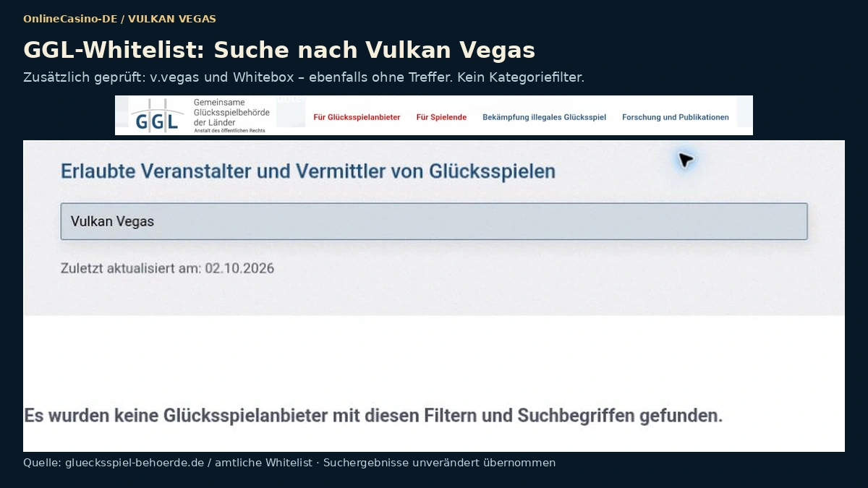Open the 'Für Spielende' menu
The height and width of the screenshot is (488, 868).
pyautogui.click(x=441, y=117)
